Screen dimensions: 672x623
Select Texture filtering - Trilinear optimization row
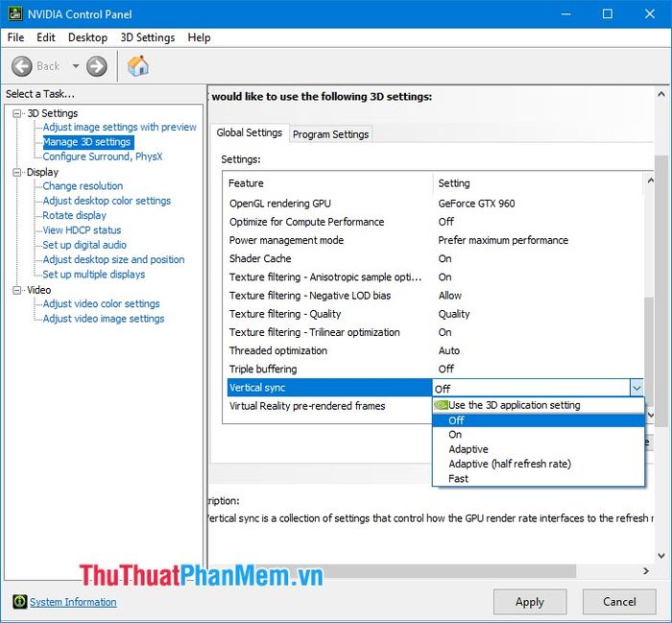(435, 332)
